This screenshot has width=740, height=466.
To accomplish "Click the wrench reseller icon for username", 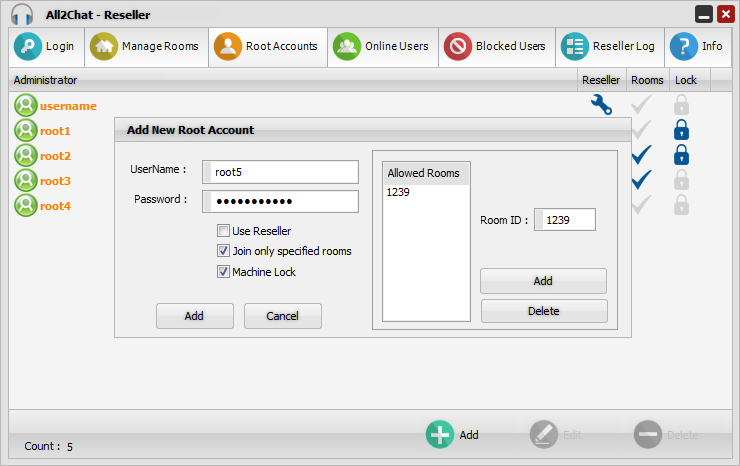I will (601, 105).
